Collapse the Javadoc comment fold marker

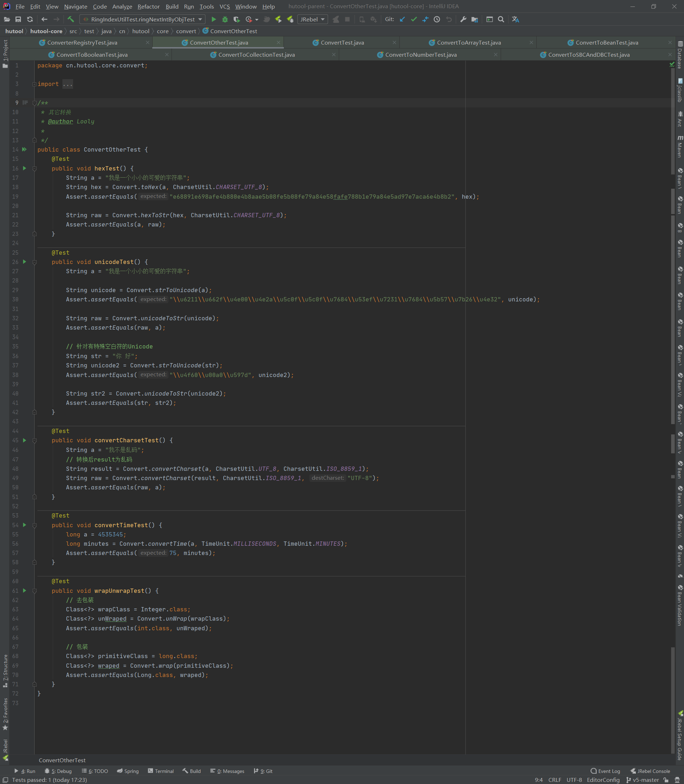[34, 103]
